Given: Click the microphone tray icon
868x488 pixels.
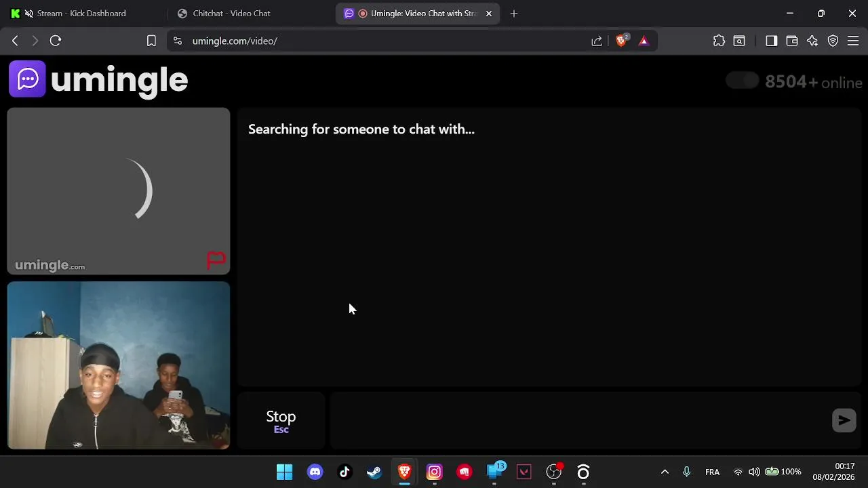Looking at the screenshot, I should coord(686,472).
